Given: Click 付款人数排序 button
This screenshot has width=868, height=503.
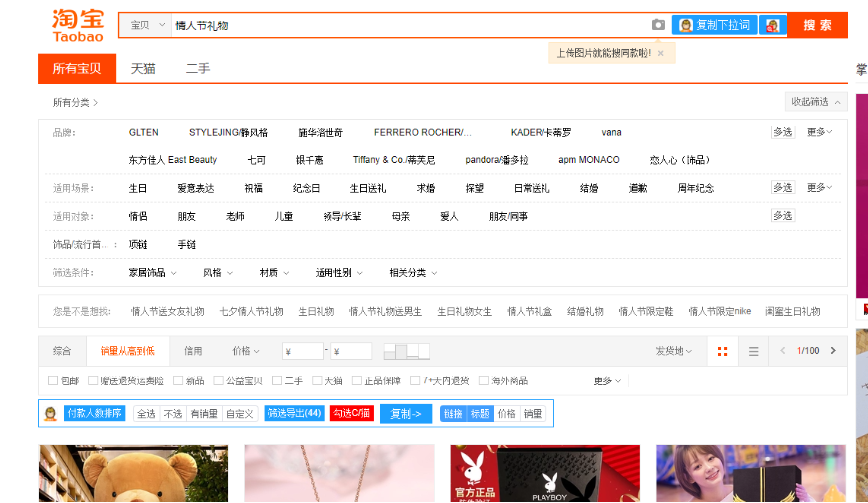Looking at the screenshot, I should 95,413.
